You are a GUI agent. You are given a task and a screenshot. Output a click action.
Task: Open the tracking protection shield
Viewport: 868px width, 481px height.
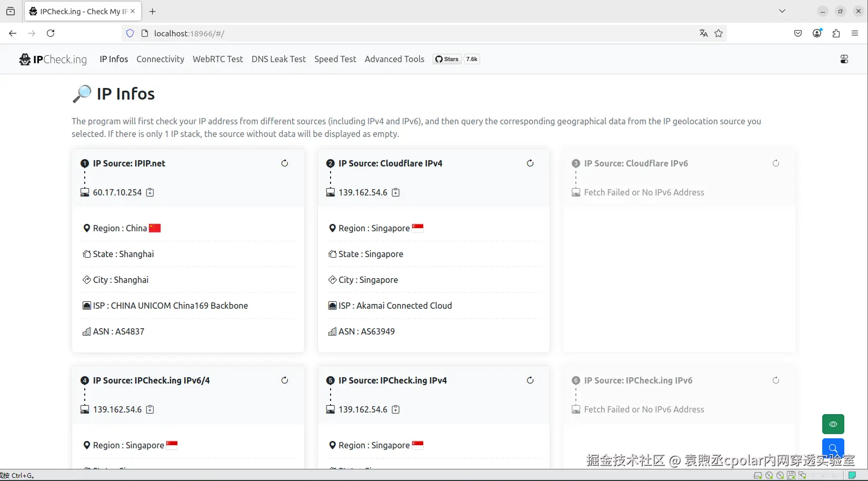click(130, 33)
